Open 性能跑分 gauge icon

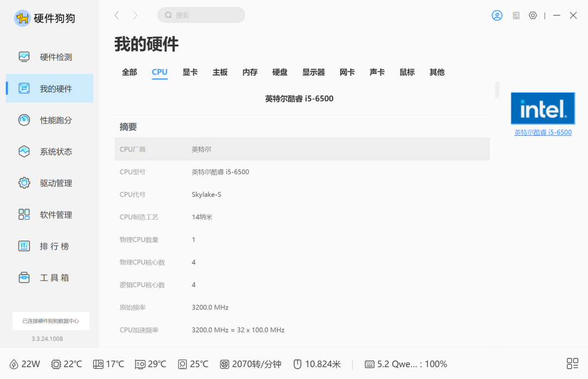tap(24, 120)
